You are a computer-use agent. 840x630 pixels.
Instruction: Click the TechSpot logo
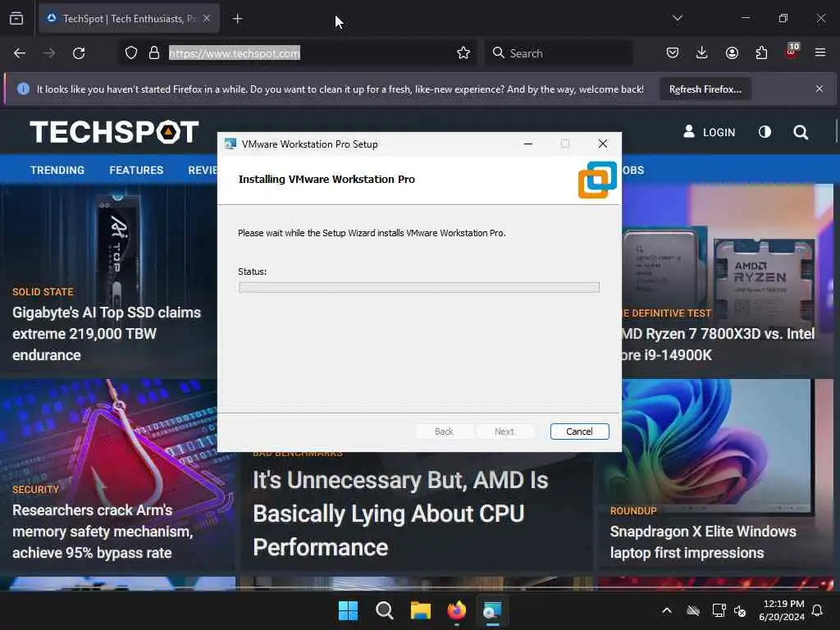(114, 132)
